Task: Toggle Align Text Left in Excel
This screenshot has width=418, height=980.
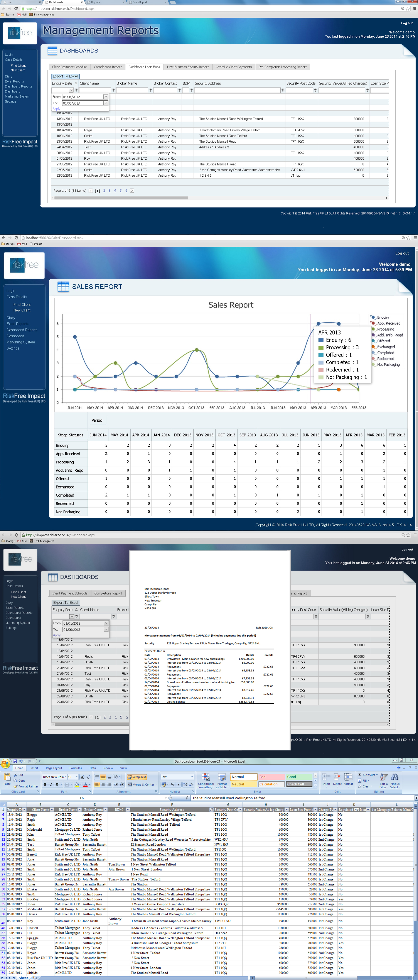Action: click(97, 784)
